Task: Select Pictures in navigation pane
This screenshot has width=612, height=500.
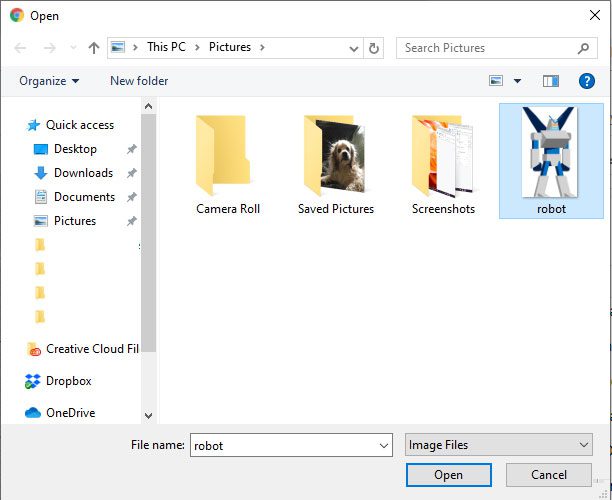Action: coord(75,221)
